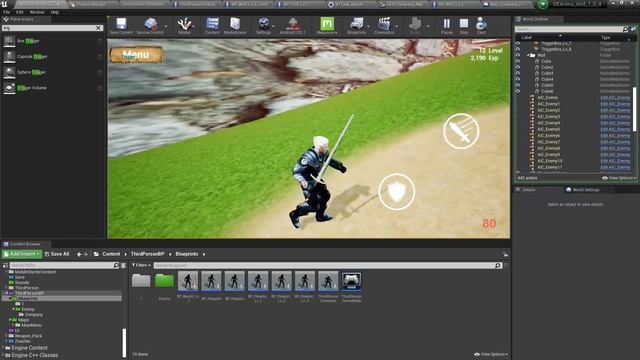
Task: Toggle visibility of the Cube2 actor
Action: click(x=518, y=67)
